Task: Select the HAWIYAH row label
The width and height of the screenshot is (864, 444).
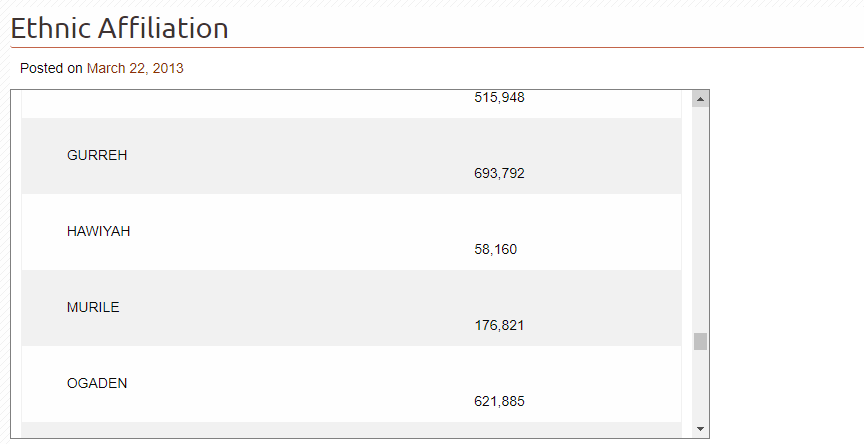Action: point(98,231)
